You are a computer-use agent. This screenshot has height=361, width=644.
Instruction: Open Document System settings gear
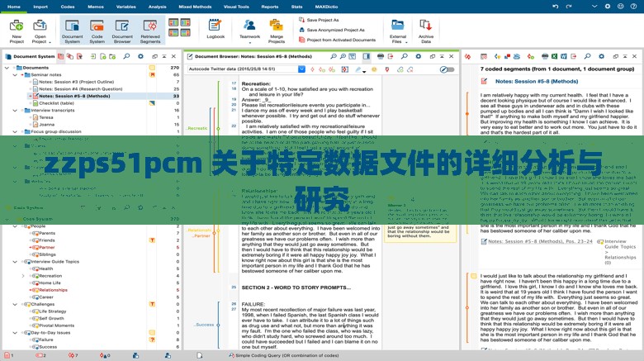pyautogui.click(x=140, y=56)
